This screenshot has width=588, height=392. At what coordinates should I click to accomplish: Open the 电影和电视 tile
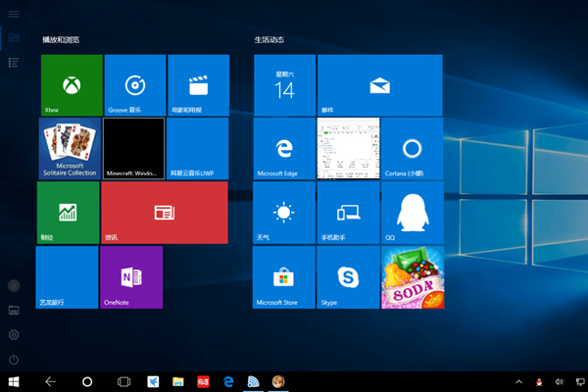coord(198,85)
